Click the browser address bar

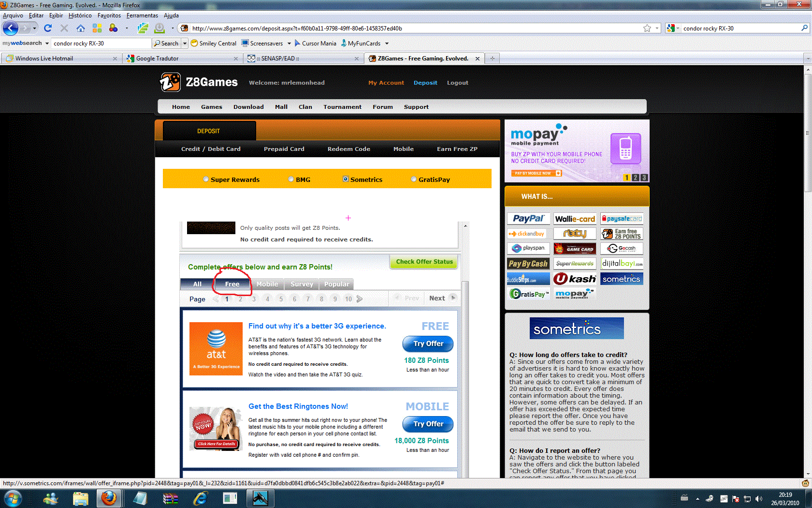pos(416,28)
